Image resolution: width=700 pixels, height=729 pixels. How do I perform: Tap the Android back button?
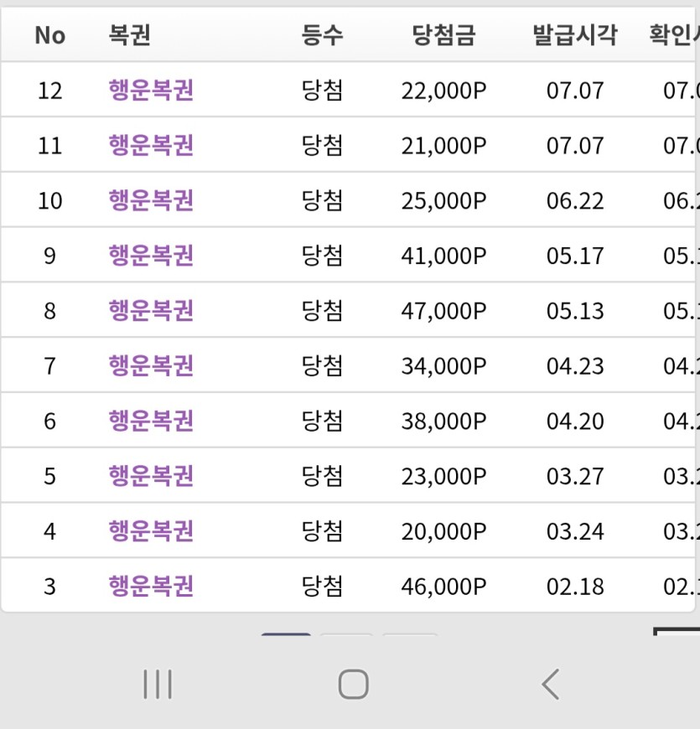coord(550,685)
